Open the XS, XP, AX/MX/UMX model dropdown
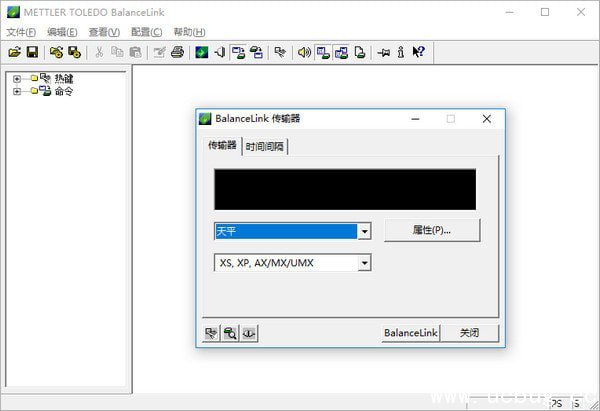 (364, 263)
